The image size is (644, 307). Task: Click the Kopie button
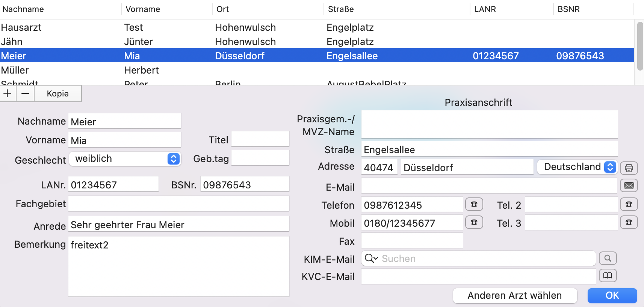tap(58, 93)
